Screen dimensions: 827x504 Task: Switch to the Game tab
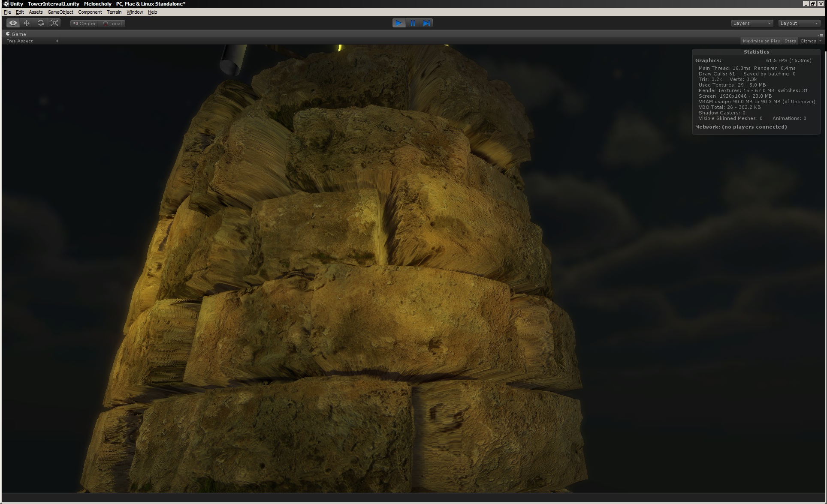point(16,34)
